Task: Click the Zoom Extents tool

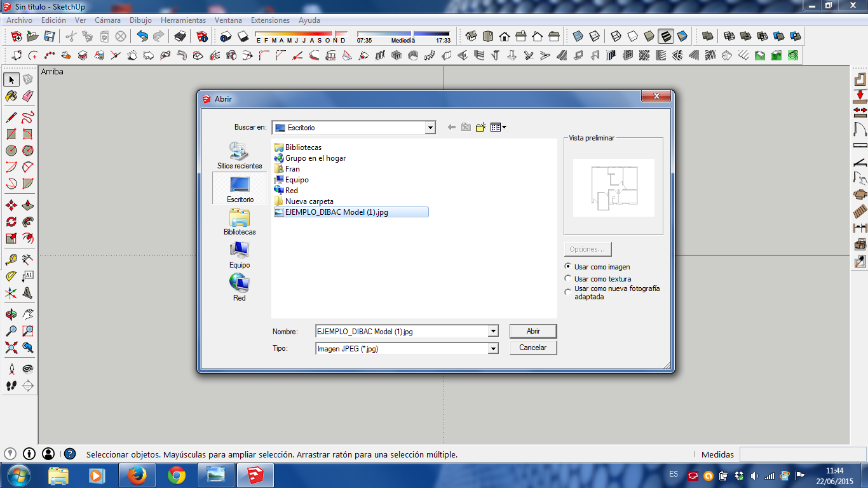Action: (x=11, y=347)
